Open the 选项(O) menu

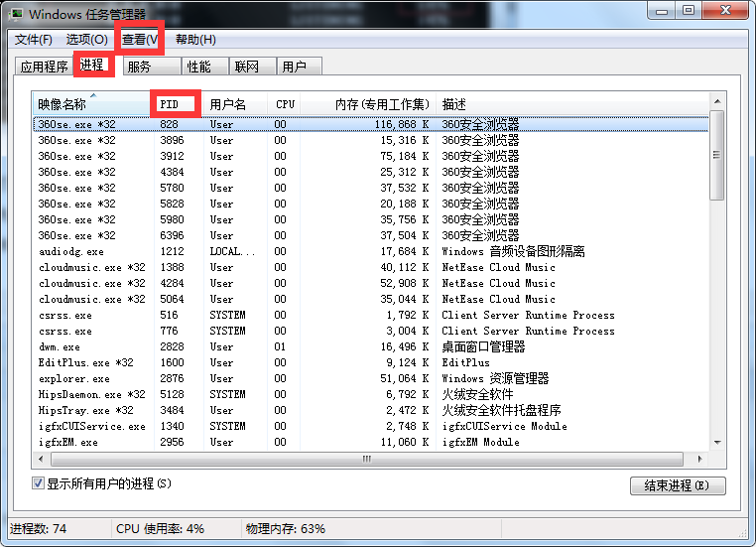pos(86,39)
